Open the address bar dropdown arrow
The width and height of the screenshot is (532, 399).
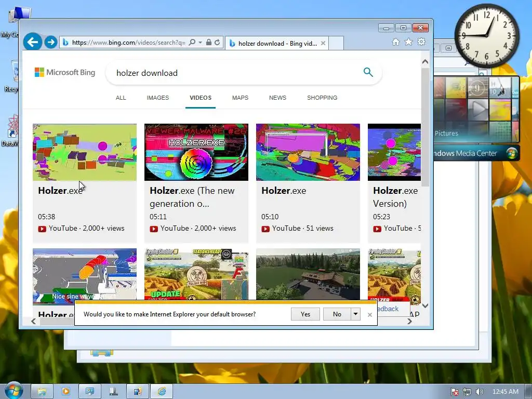[x=200, y=43]
